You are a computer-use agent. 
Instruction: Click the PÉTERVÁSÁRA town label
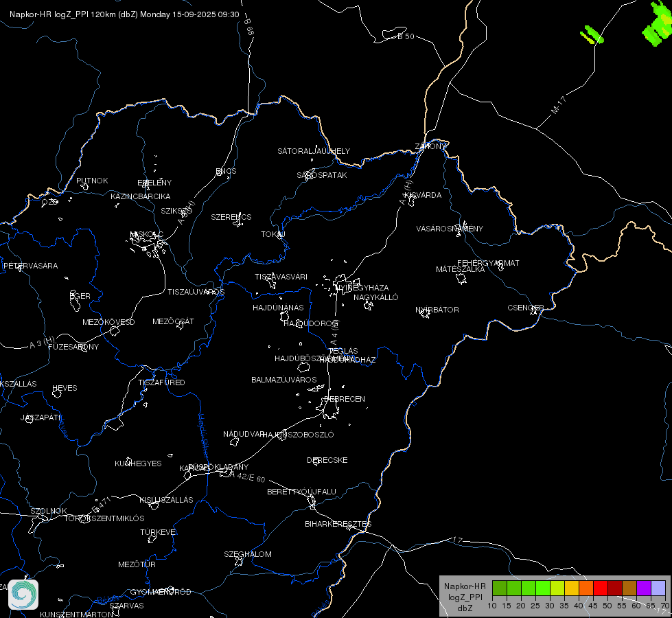[x=30, y=266]
